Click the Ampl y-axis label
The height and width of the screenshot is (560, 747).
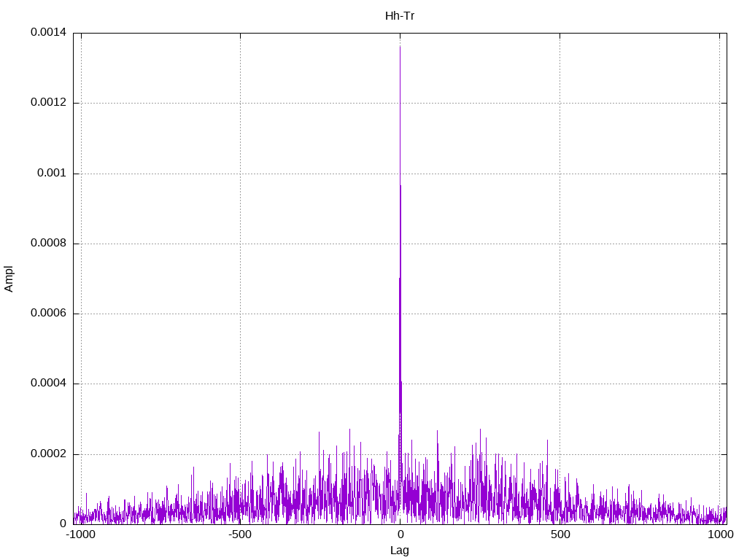click(x=9, y=279)
